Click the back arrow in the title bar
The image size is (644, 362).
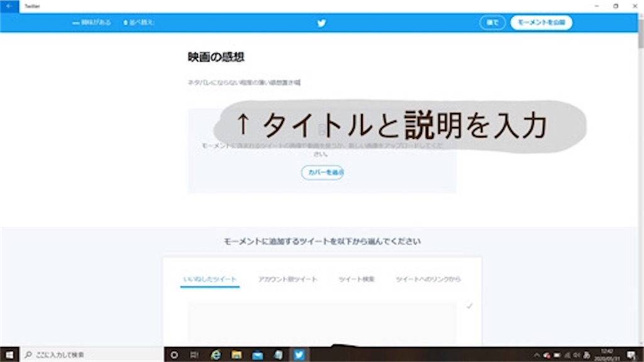coord(9,6)
